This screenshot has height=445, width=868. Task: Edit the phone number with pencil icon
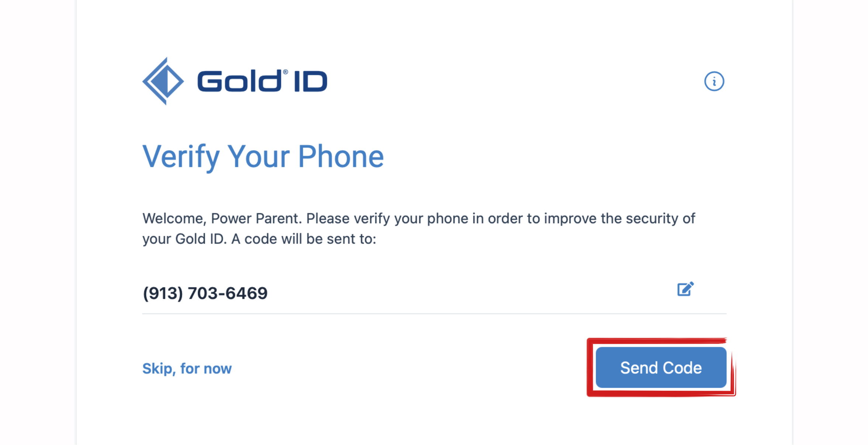685,289
